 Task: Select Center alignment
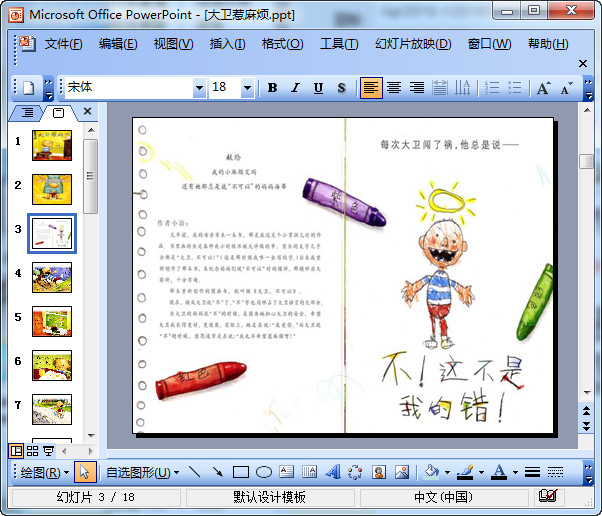coord(394,88)
